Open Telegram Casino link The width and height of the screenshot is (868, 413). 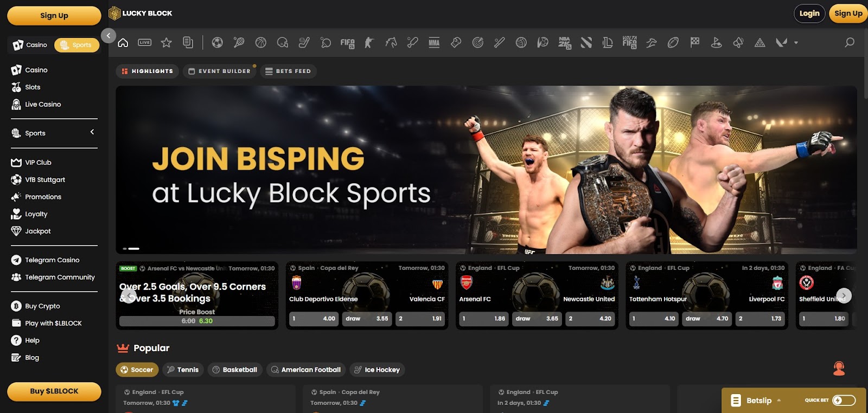tap(52, 260)
